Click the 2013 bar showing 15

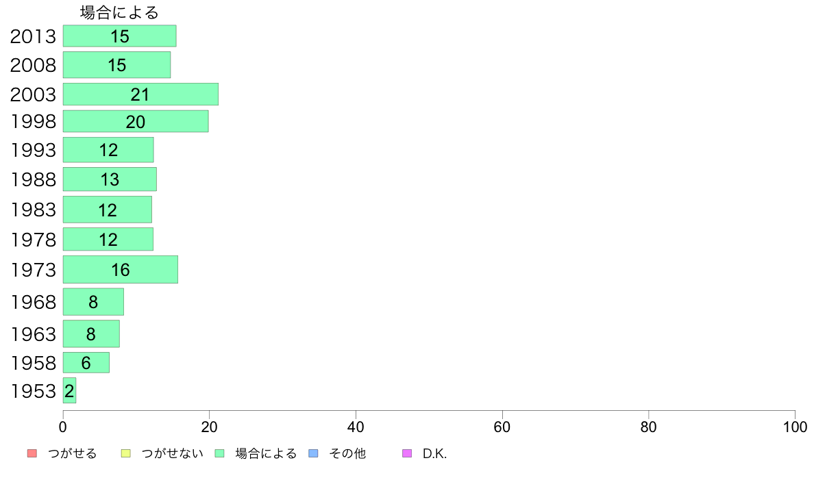[119, 36]
